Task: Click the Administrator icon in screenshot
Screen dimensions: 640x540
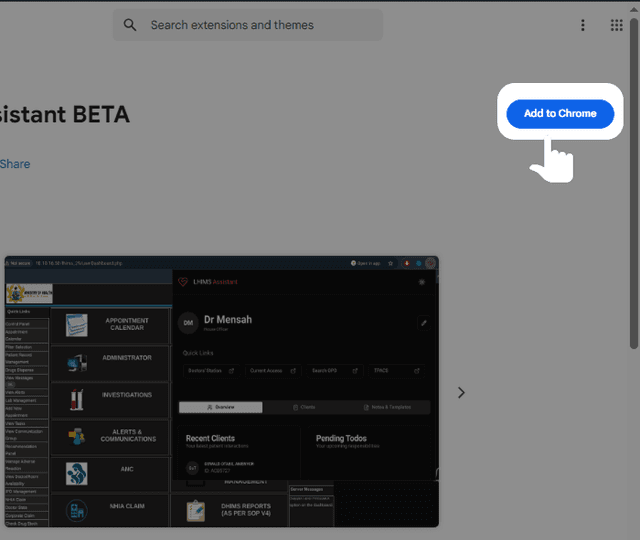Action: [77, 362]
